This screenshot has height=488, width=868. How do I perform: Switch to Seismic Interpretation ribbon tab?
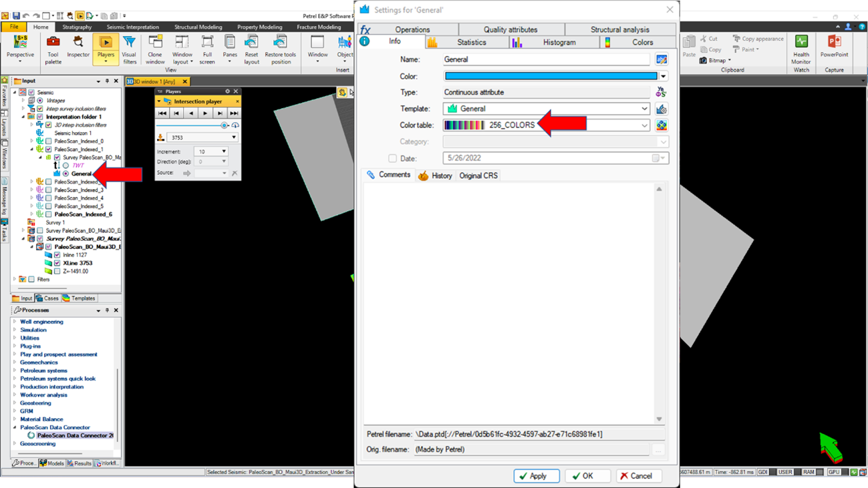coord(133,27)
